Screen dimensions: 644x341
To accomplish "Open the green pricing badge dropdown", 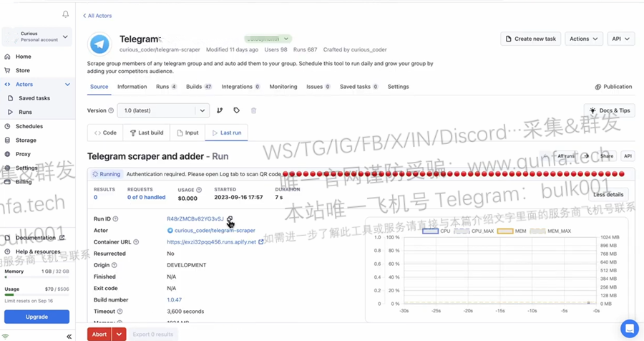I will pyautogui.click(x=268, y=39).
